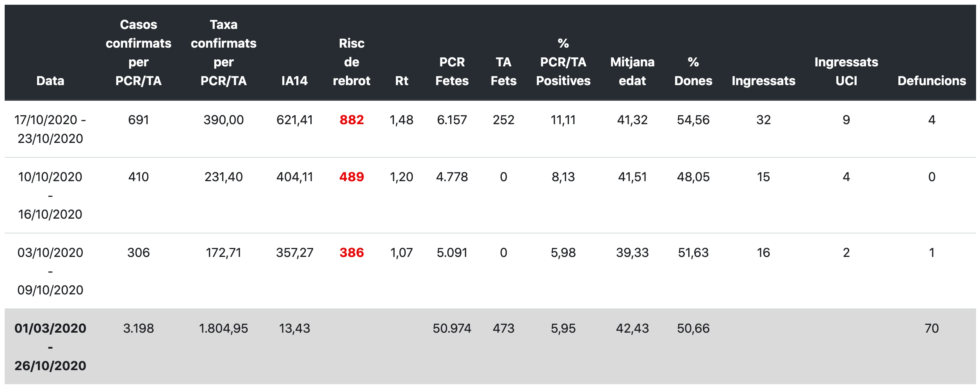The width and height of the screenshot is (980, 392).
Task: Click the Risc de rebrot header
Action: pos(351,62)
